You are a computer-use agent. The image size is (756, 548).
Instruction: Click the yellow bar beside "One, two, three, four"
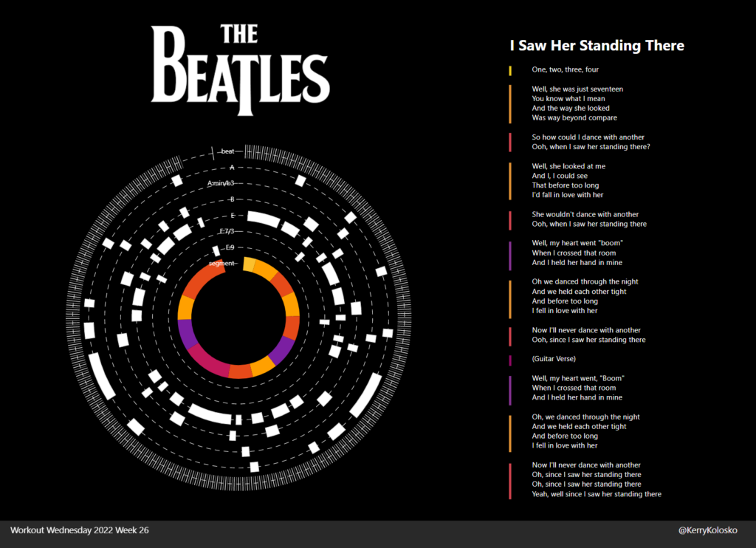coord(510,70)
